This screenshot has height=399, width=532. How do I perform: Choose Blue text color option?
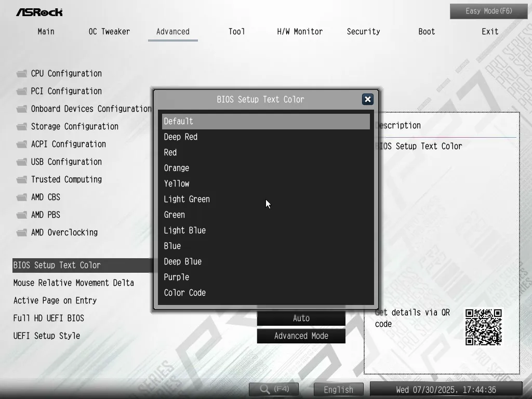click(266, 246)
